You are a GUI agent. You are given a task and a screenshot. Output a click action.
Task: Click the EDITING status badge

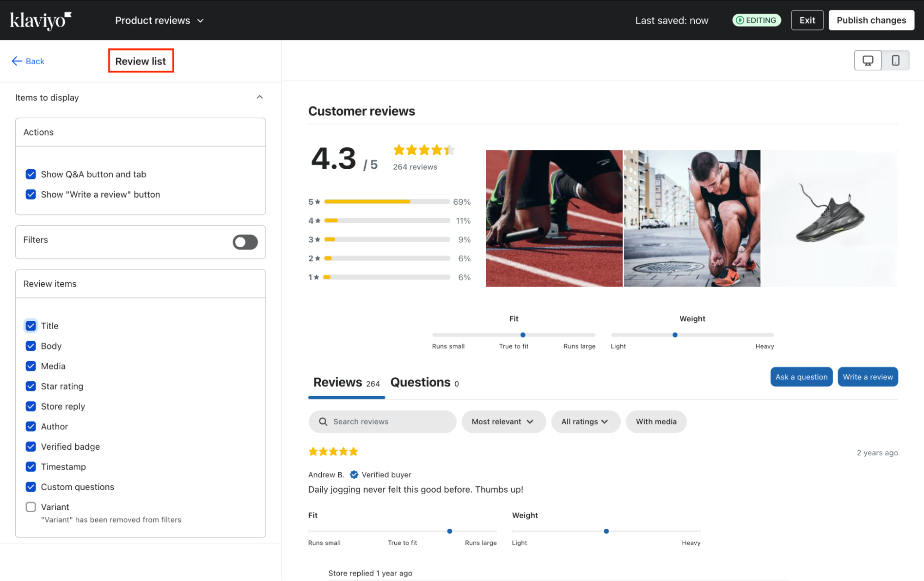[x=757, y=20]
